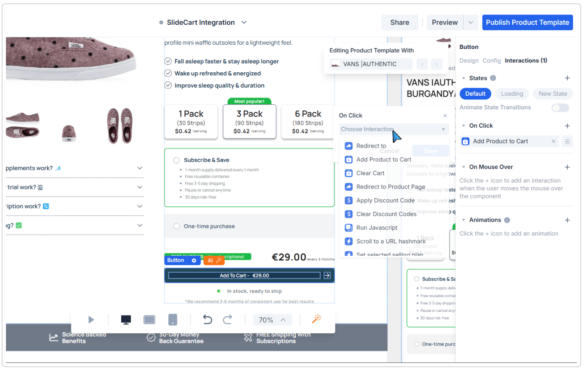Switch to the Config tab

(x=491, y=60)
